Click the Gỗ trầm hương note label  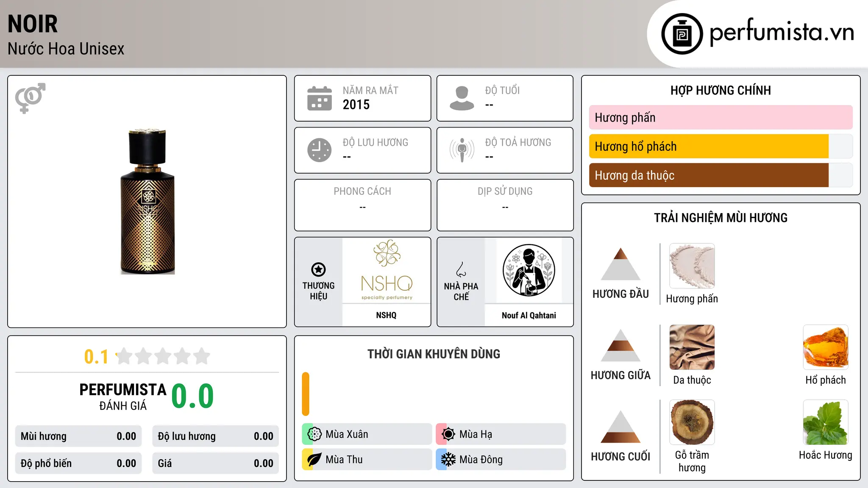(692, 461)
